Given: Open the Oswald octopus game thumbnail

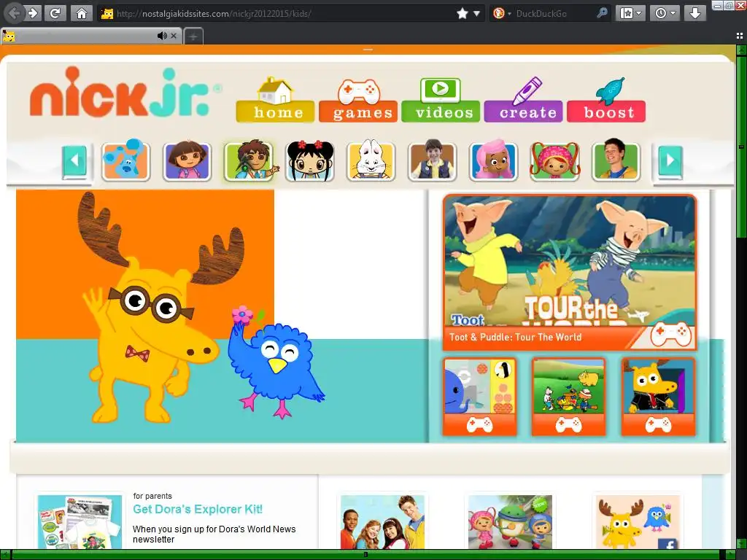Looking at the screenshot, I should (480, 396).
